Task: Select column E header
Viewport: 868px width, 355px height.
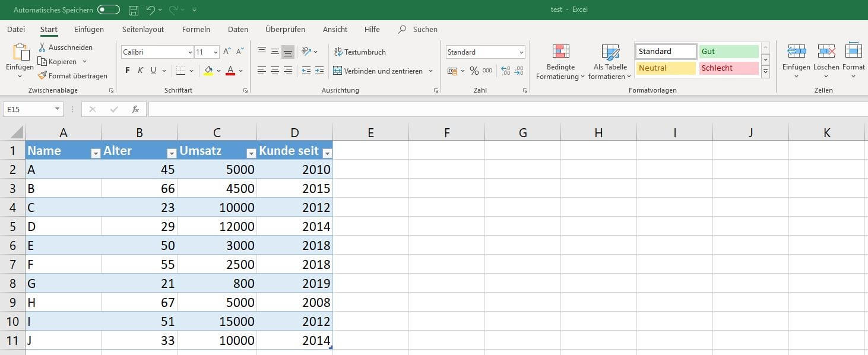Action: pos(370,133)
